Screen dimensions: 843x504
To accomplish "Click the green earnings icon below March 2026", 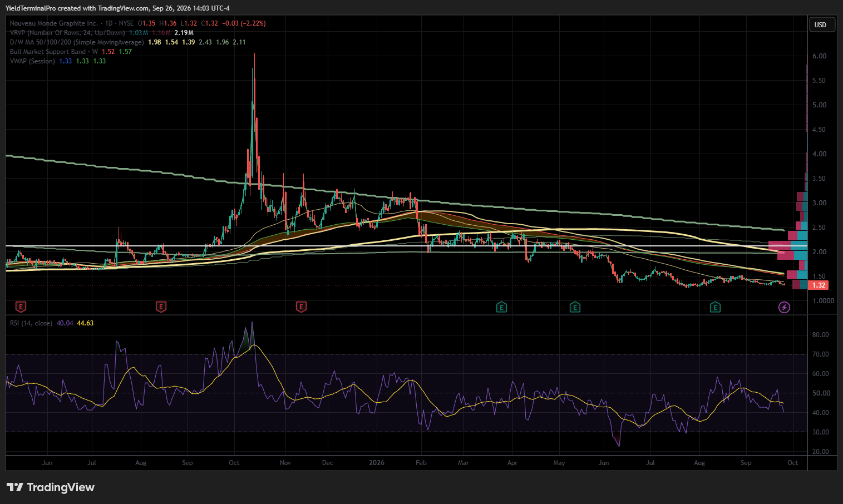I will click(x=501, y=307).
